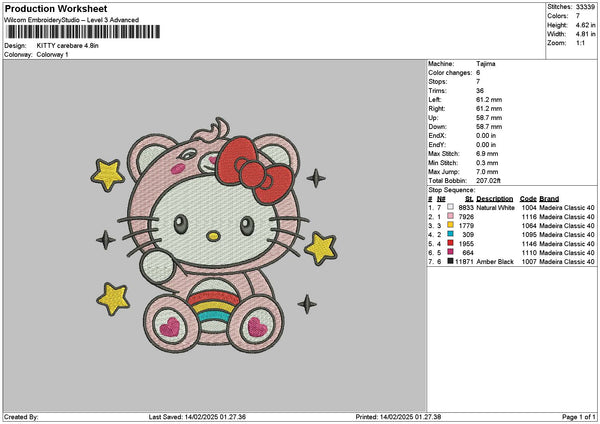600x424 pixels.
Task: Select the EndY value 0.00 in
Action: click(x=486, y=145)
